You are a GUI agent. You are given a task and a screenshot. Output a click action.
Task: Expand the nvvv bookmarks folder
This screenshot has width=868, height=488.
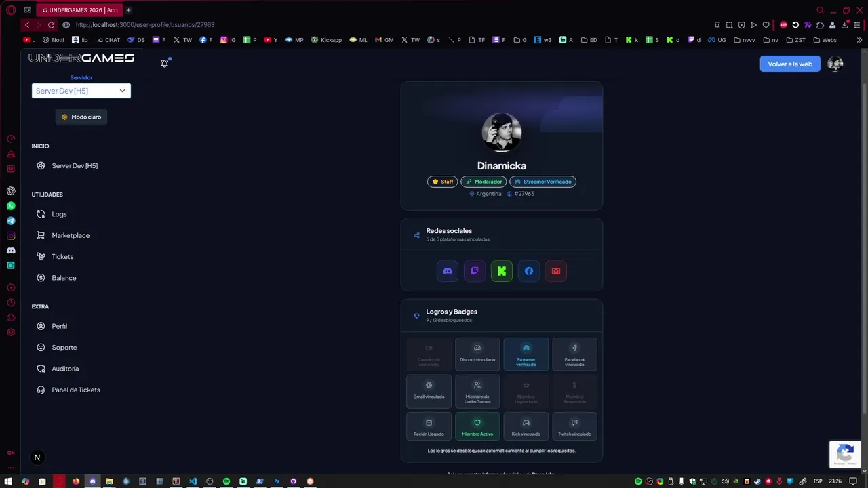[744, 40]
